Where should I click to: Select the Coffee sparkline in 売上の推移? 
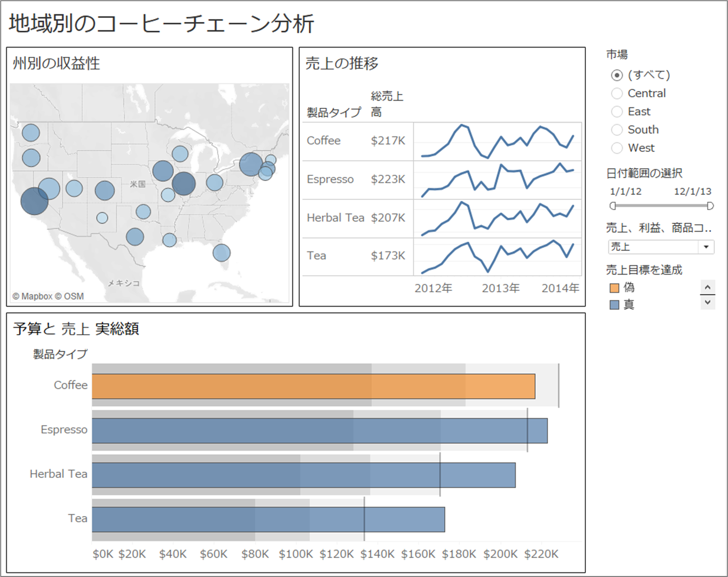coord(498,141)
